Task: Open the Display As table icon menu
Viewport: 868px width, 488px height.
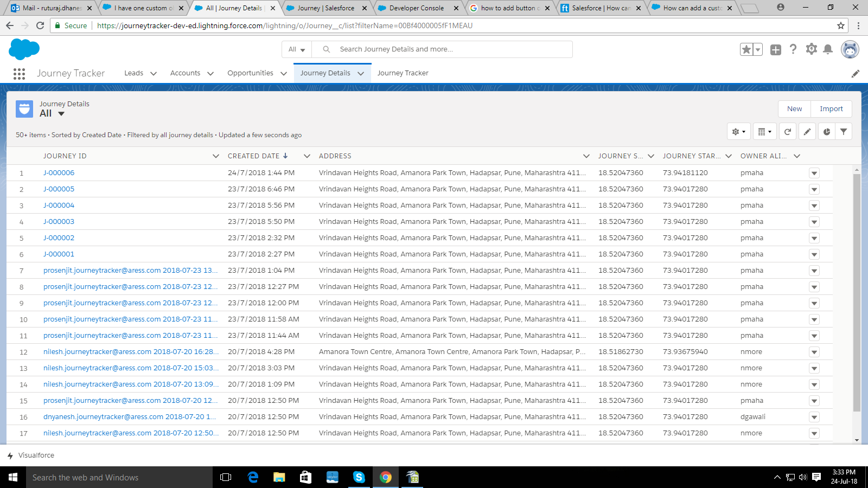Action: click(x=765, y=132)
